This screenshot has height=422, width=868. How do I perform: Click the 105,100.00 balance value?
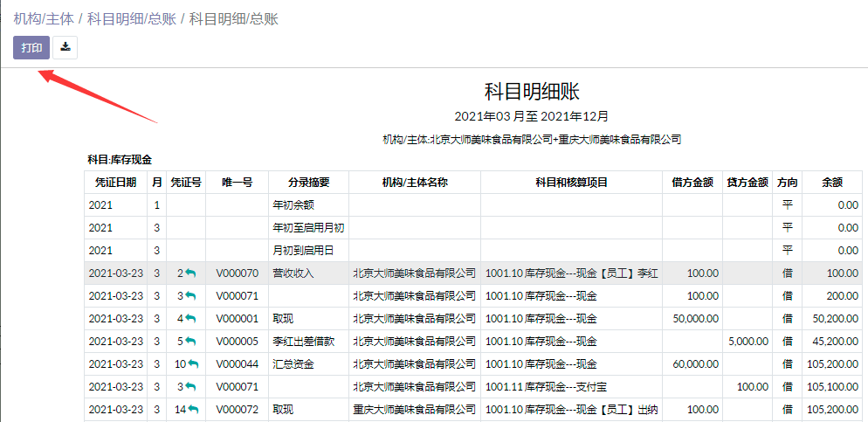pyautogui.click(x=833, y=386)
